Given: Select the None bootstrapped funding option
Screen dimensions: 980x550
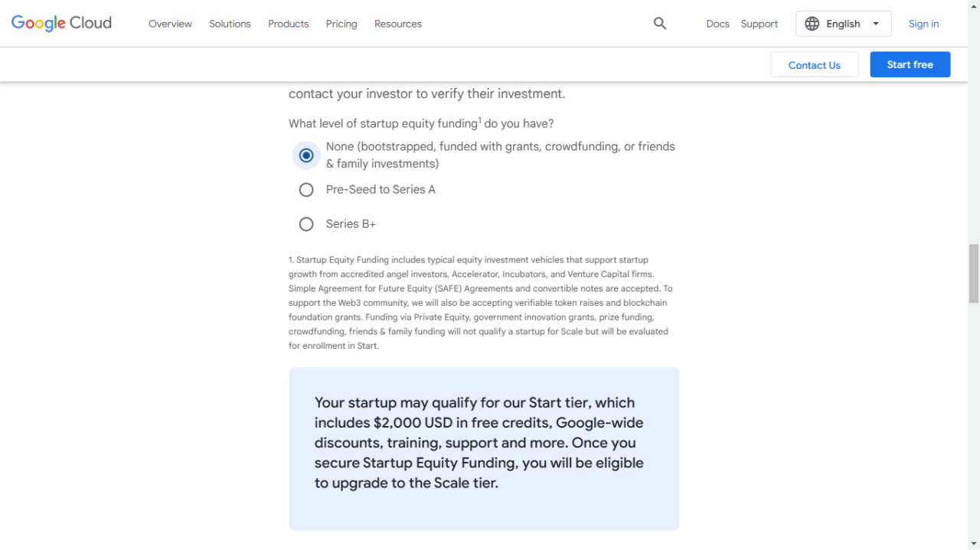Looking at the screenshot, I should 306,155.
